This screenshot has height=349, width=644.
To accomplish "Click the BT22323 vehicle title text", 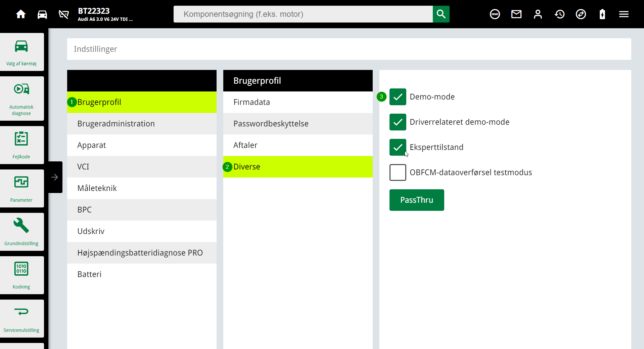I will pos(94,11).
